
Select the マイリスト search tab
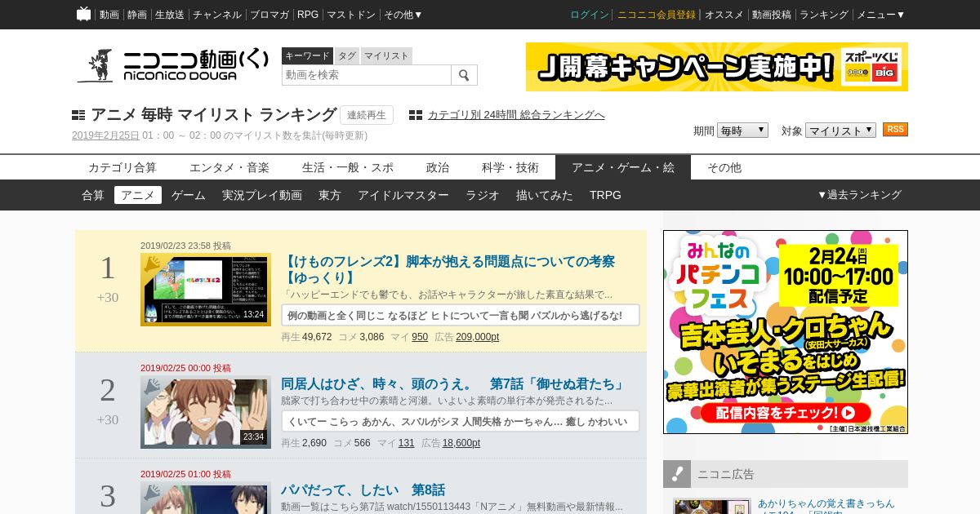386,55
